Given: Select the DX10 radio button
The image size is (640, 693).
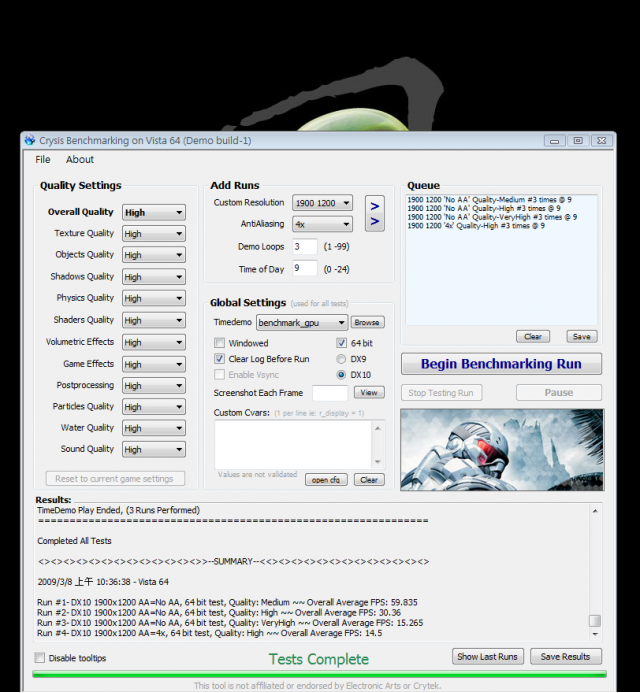Looking at the screenshot, I should [341, 375].
